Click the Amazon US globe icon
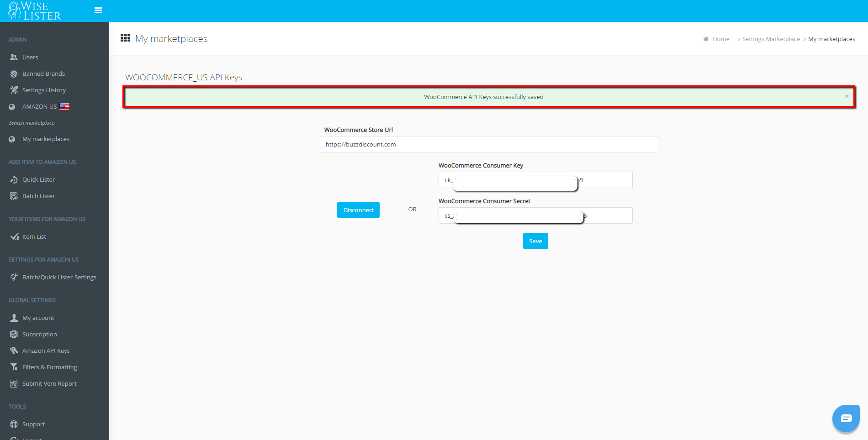 click(x=12, y=107)
